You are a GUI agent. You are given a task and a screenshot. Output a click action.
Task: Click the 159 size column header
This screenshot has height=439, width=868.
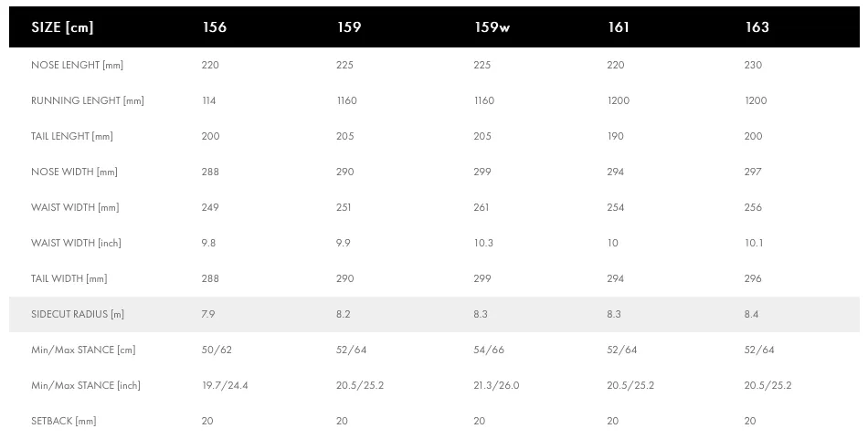(x=349, y=27)
